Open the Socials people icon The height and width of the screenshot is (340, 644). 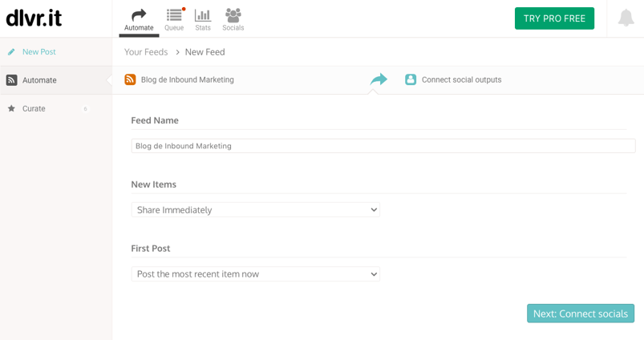(x=233, y=15)
